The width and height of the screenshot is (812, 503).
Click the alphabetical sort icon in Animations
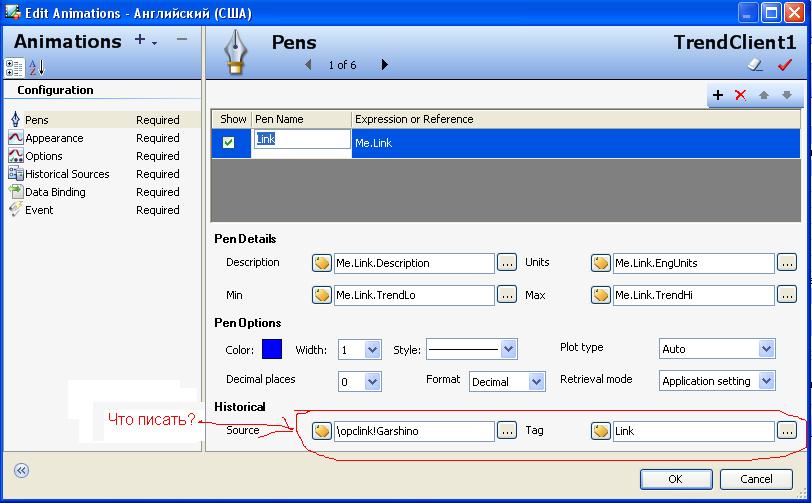(x=37, y=67)
